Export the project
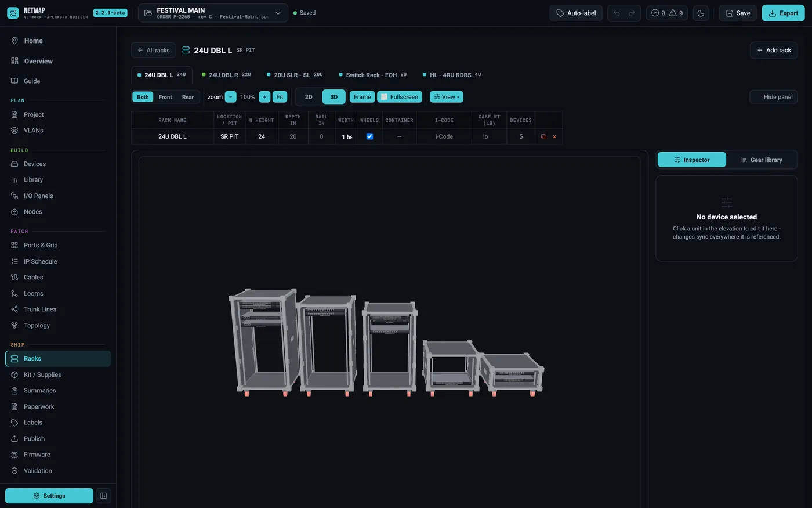Image resolution: width=812 pixels, height=508 pixels. [783, 13]
